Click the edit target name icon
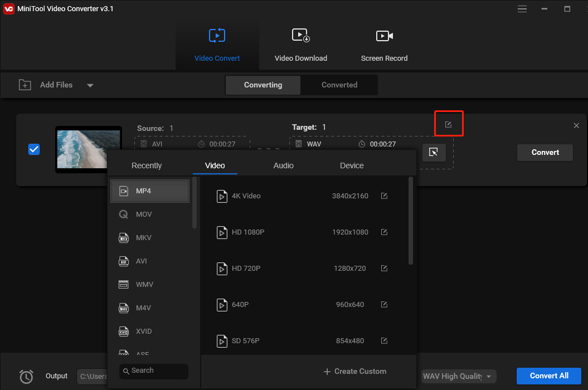588x390 pixels. pyautogui.click(x=448, y=124)
